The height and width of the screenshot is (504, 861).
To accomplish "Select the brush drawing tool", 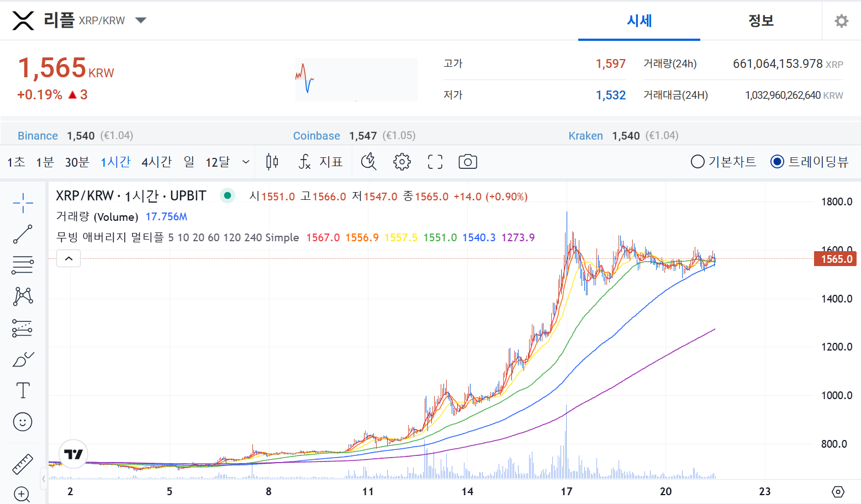I will click(23, 359).
